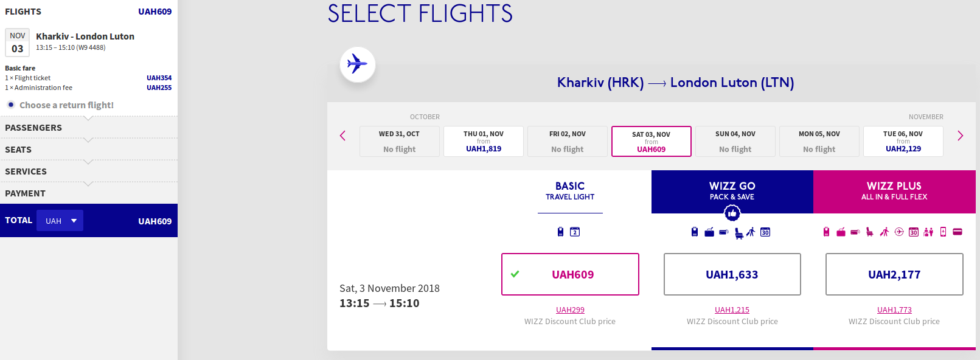Click the NOV 03 date box in sidebar
This screenshot has height=360, width=980.
point(18,43)
